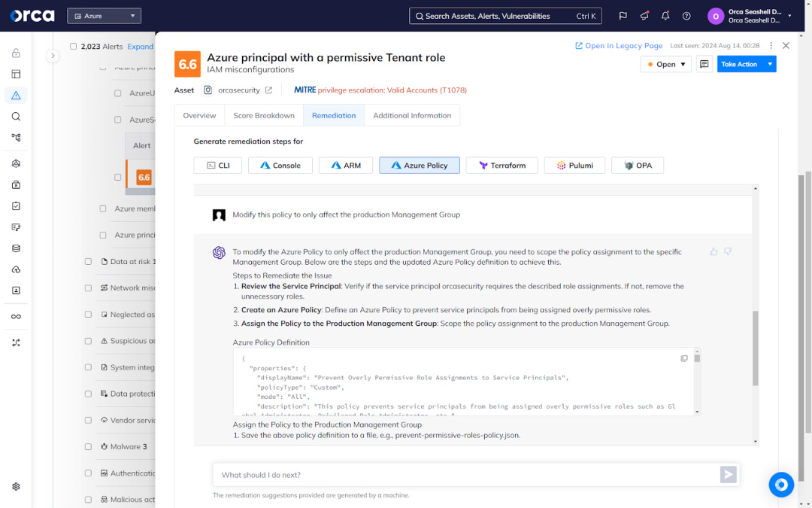The width and height of the screenshot is (812, 508).
Task: Open the infinity loop icon in sidebar
Action: click(x=16, y=317)
